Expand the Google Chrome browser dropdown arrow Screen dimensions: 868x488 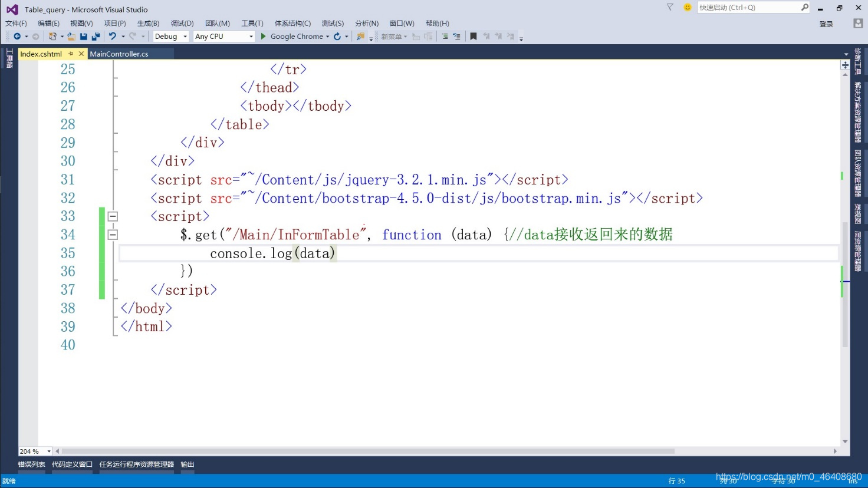coord(327,37)
